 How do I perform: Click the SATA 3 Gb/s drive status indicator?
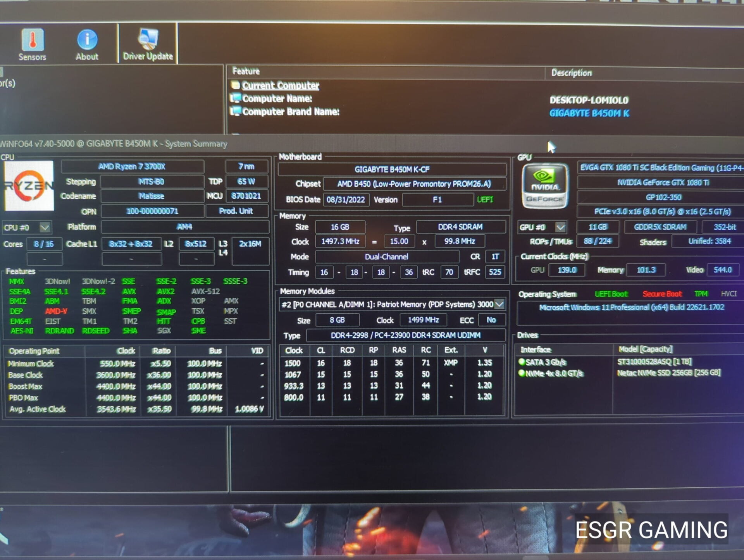(x=522, y=362)
